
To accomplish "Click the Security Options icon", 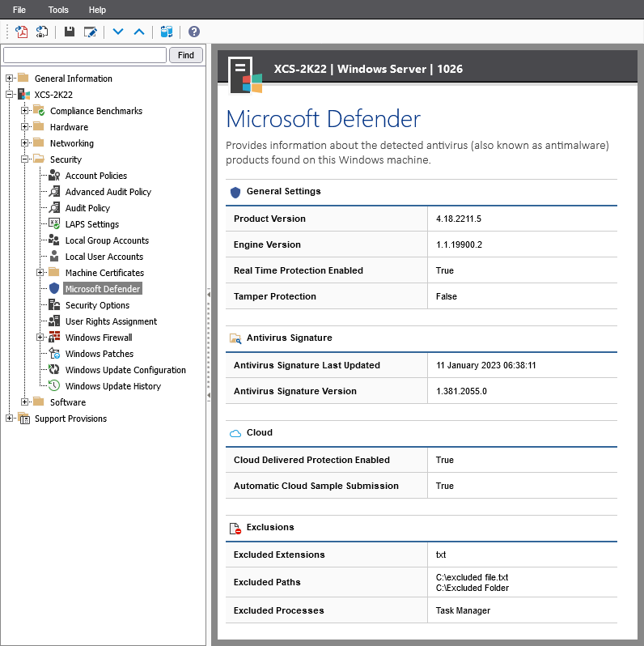I will [x=54, y=305].
